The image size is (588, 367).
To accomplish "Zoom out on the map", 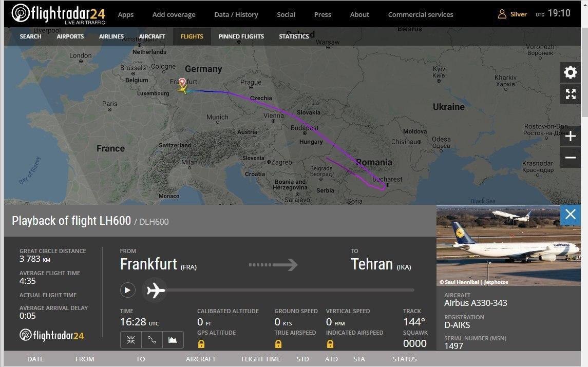I will pos(571,158).
